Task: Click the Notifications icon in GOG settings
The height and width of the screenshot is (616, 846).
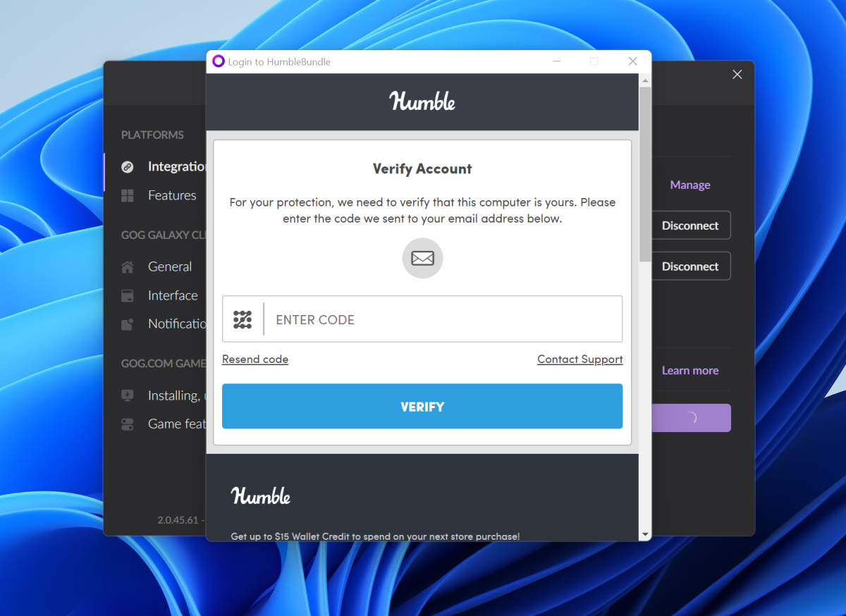Action: click(x=128, y=324)
